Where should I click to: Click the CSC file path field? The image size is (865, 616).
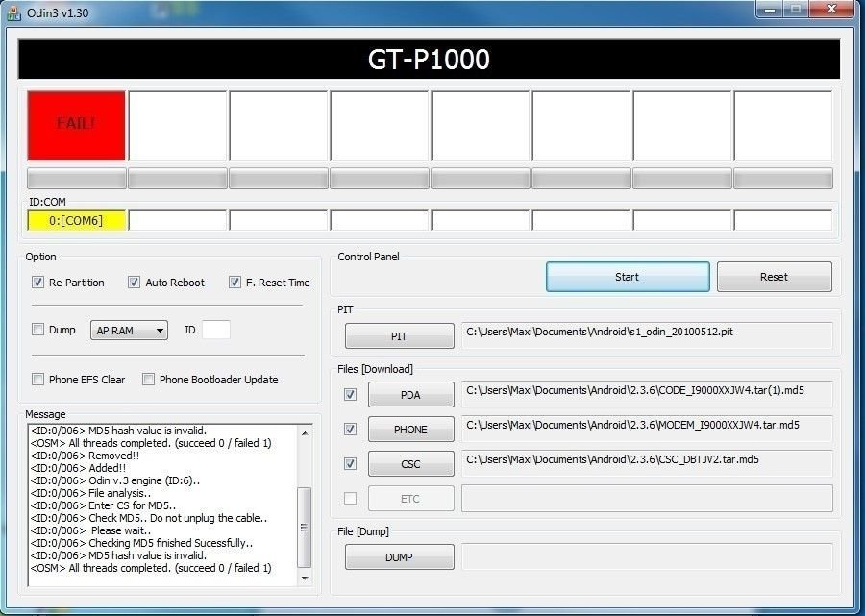[x=647, y=464]
